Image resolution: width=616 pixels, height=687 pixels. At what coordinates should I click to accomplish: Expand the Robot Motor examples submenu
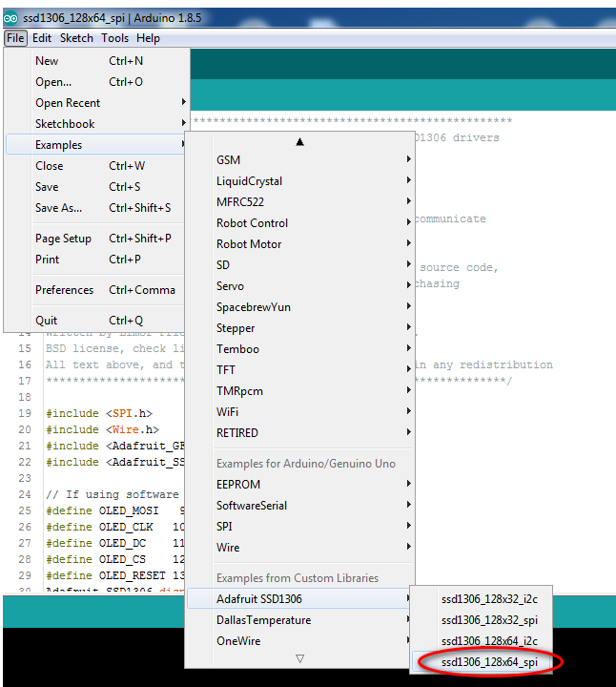point(300,244)
